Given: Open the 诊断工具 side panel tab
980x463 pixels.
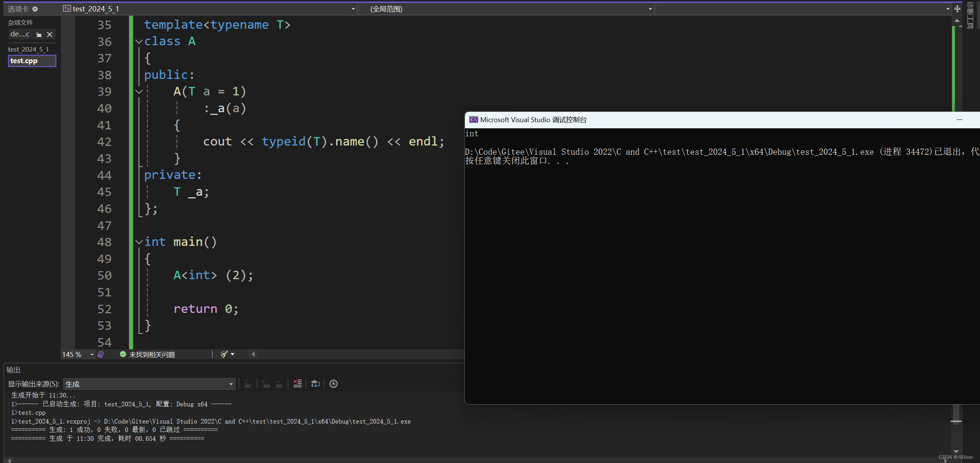Looking at the screenshot, I should [x=970, y=15].
